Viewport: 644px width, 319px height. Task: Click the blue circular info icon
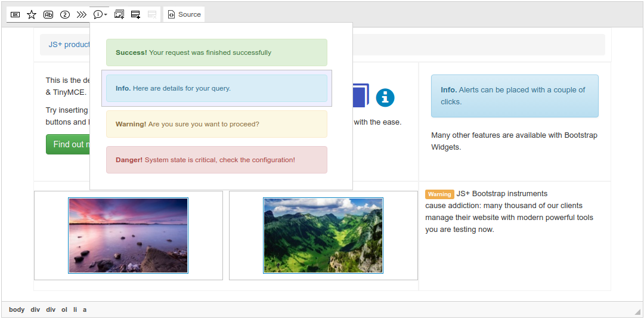385,97
